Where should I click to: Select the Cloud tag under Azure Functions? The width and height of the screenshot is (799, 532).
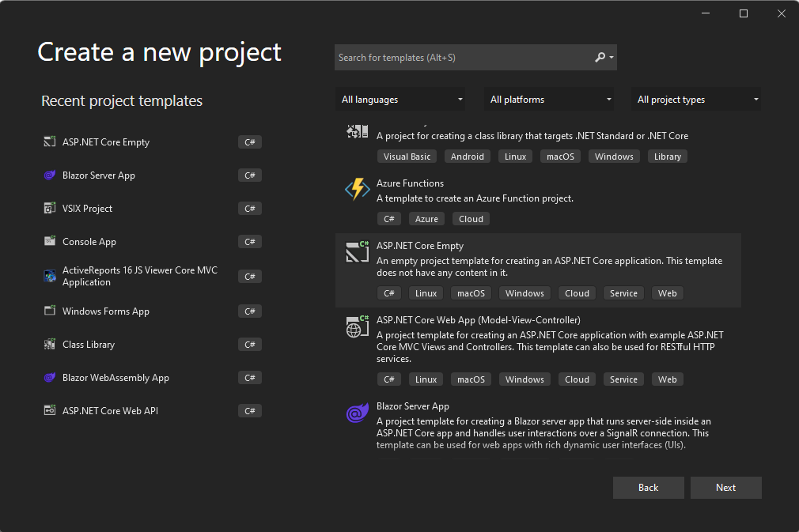(470, 218)
